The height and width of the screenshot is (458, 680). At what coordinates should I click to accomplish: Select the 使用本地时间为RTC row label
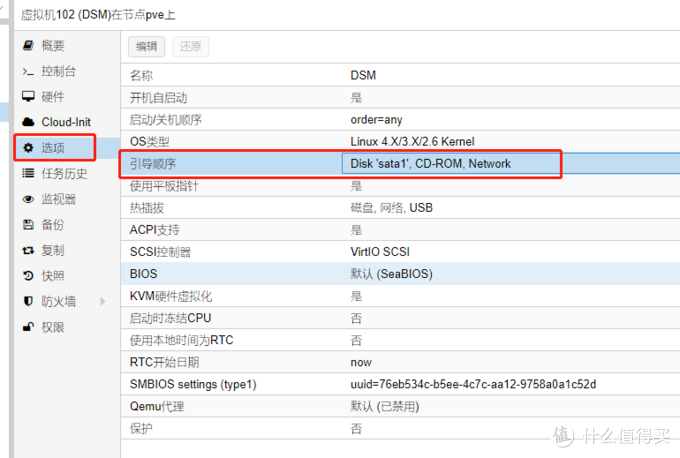pyautogui.click(x=181, y=340)
